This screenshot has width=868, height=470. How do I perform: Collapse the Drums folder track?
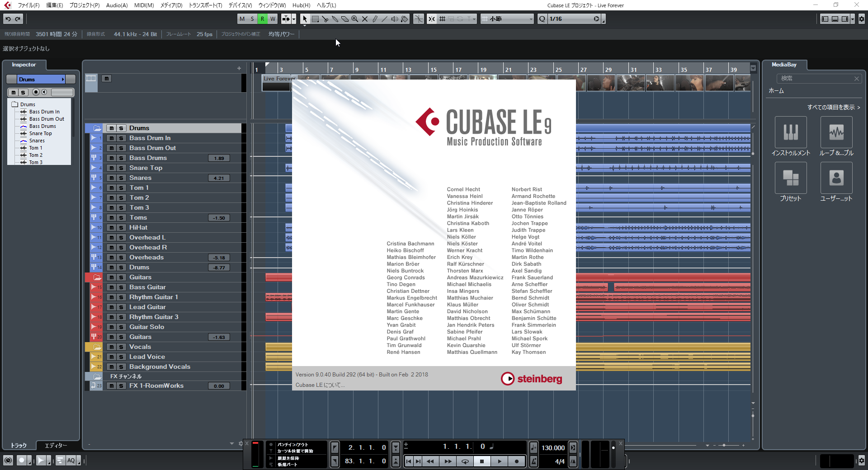click(x=97, y=128)
